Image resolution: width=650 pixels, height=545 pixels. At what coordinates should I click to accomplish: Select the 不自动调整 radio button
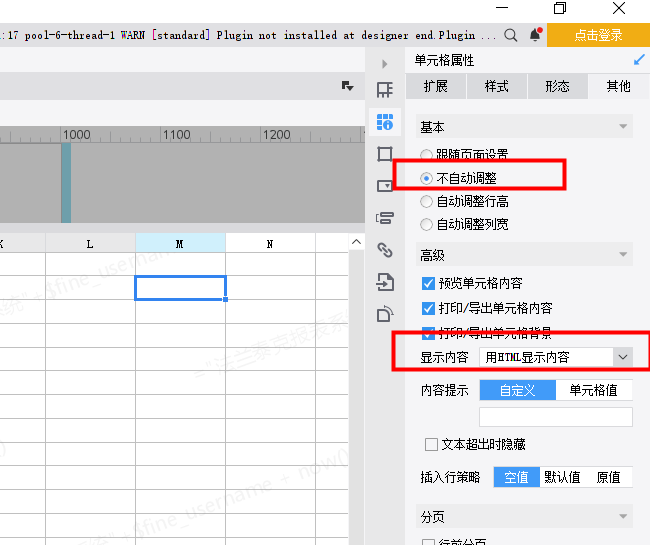(x=426, y=179)
